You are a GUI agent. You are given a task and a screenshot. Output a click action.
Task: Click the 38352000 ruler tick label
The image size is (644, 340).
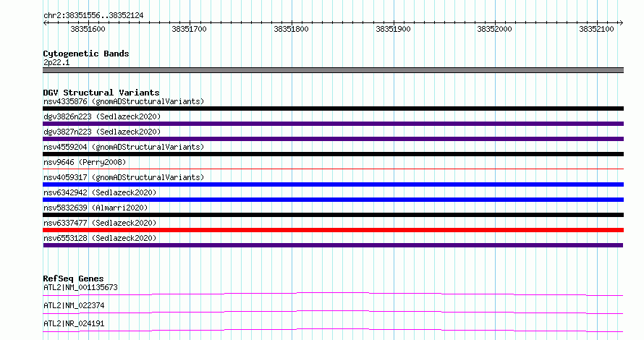494,29
